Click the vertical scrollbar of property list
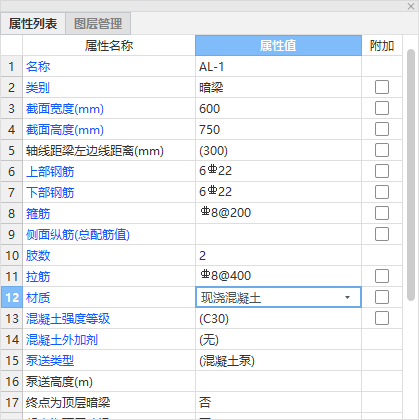Screen dimensions: 419x420 (x=411, y=175)
